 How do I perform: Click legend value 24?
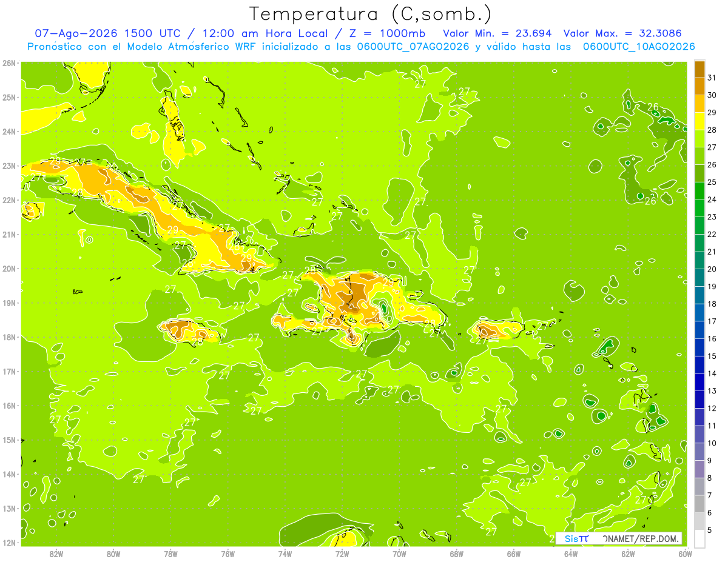712,199
